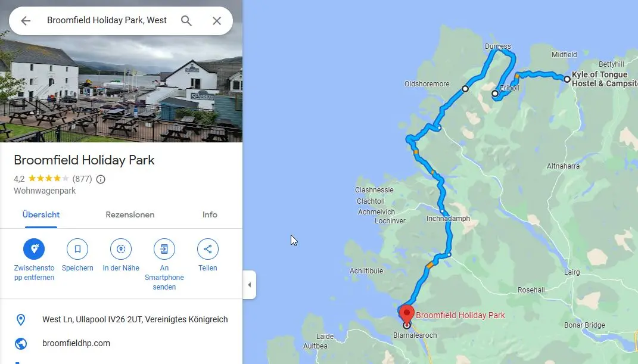Open the (877) reviews count link

point(82,179)
